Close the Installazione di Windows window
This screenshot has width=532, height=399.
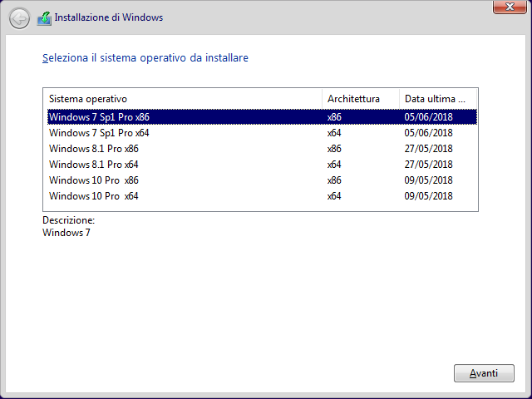[510, 7]
